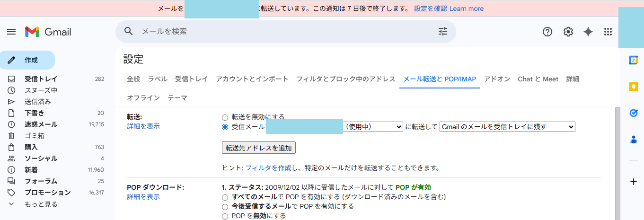The height and width of the screenshot is (220, 644).
Task: Open Google Tasks side panel icon
Action: coord(633,113)
